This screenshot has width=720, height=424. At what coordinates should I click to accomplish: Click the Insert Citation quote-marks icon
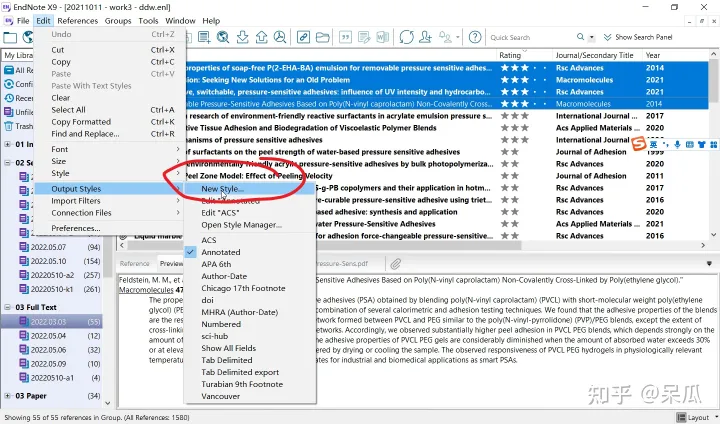[x=345, y=37]
